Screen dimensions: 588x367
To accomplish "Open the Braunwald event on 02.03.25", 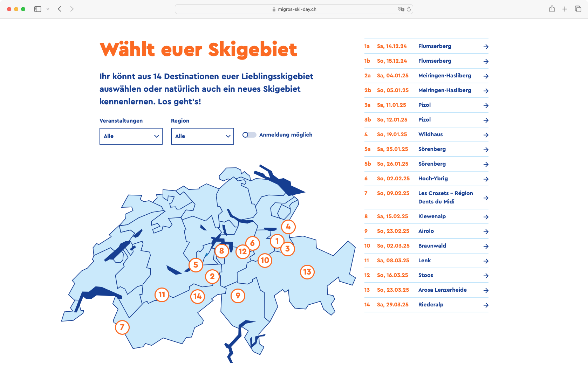I will pyautogui.click(x=426, y=246).
